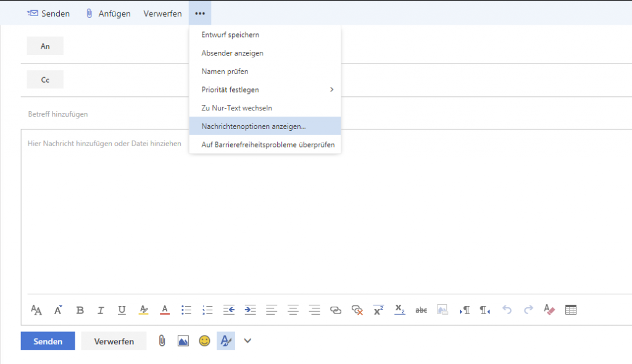Image resolution: width=632 pixels, height=364 pixels.
Task: Click the An recipients button
Action: pyautogui.click(x=45, y=46)
